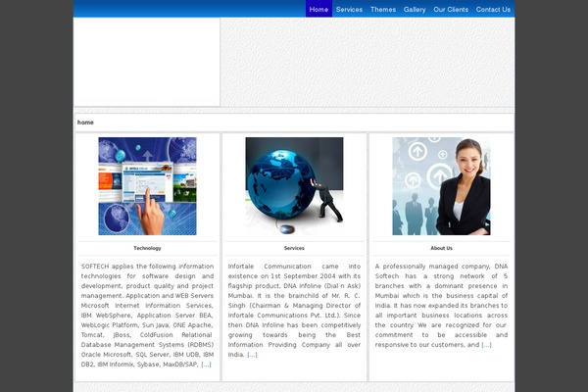Image resolution: width=588 pixels, height=392 pixels.
Task: Go to the Our Clients menu item
Action: (x=451, y=9)
